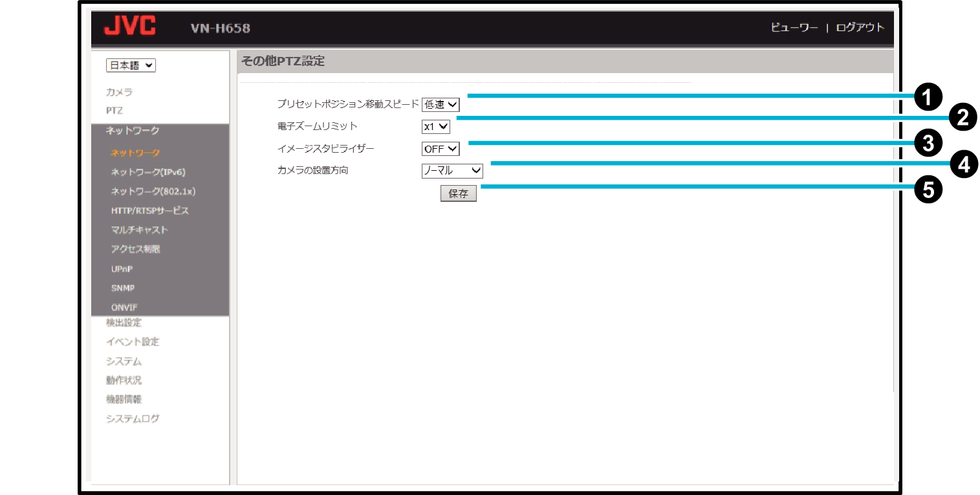Open the イベント設定 menu
Image resolution: width=980 pixels, height=495 pixels.
pos(133,342)
